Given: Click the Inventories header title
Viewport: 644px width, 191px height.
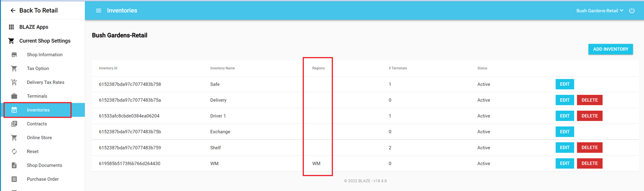Looking at the screenshot, I should click(x=122, y=10).
